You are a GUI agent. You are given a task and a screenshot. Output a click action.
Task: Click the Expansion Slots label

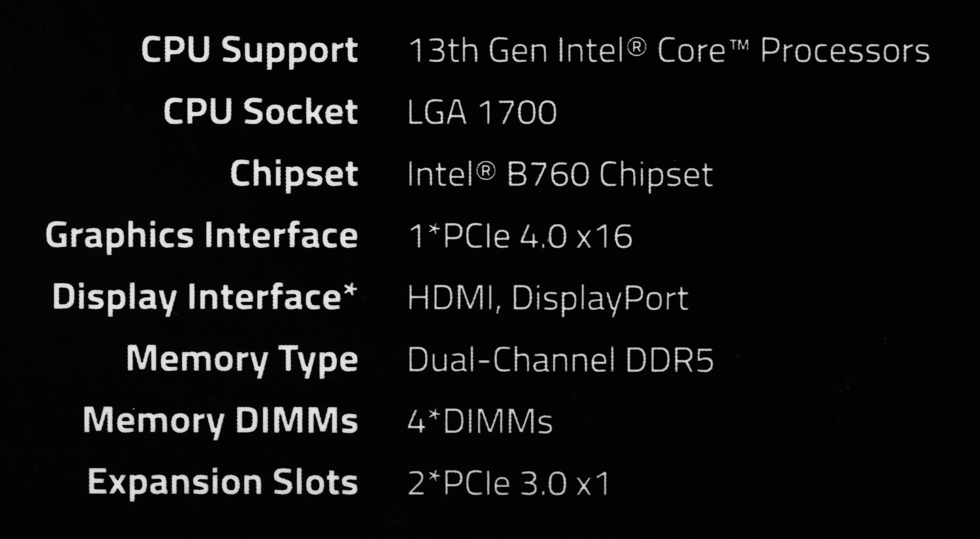click(x=223, y=483)
